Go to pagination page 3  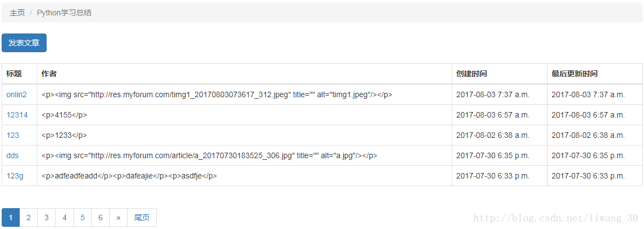point(47,217)
